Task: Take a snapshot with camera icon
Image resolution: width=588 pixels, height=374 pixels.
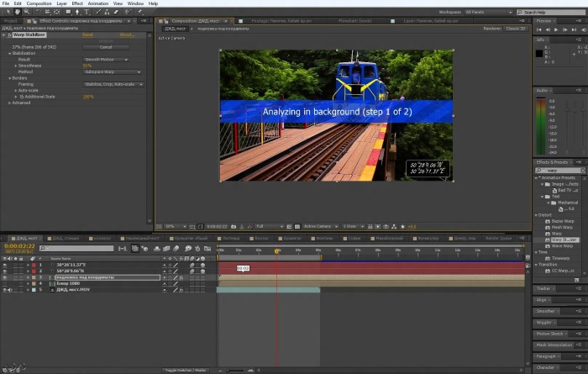Action: 234,227
